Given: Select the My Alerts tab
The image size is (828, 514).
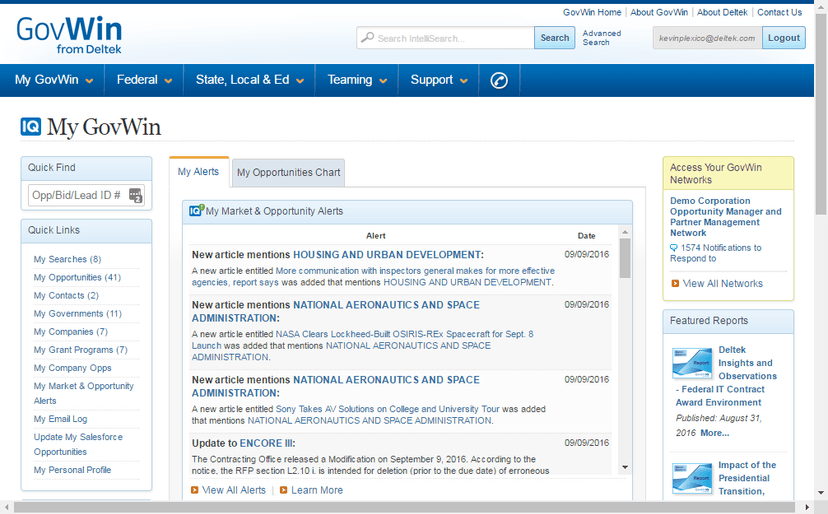Looking at the screenshot, I should coord(198,172).
